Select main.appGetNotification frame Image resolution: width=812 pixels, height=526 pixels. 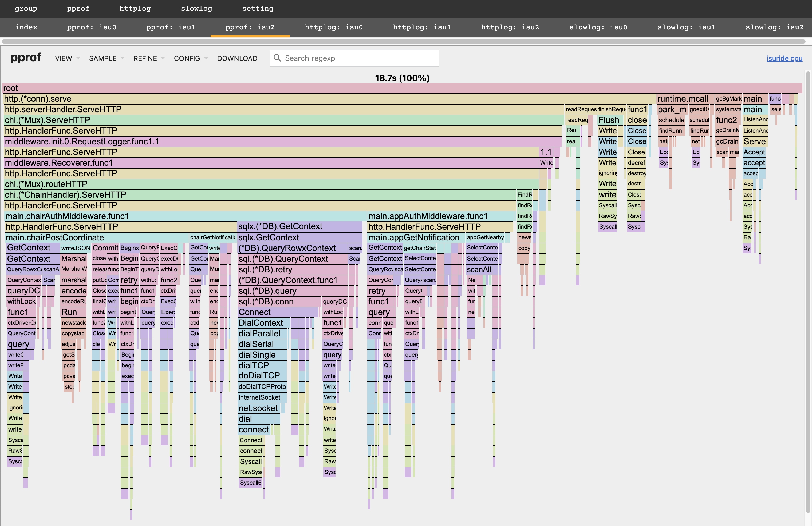416,238
